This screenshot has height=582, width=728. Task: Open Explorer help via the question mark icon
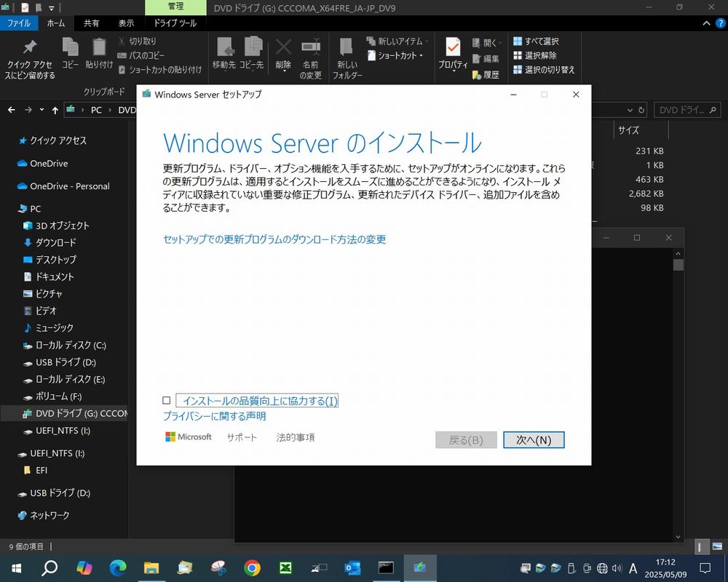point(720,23)
